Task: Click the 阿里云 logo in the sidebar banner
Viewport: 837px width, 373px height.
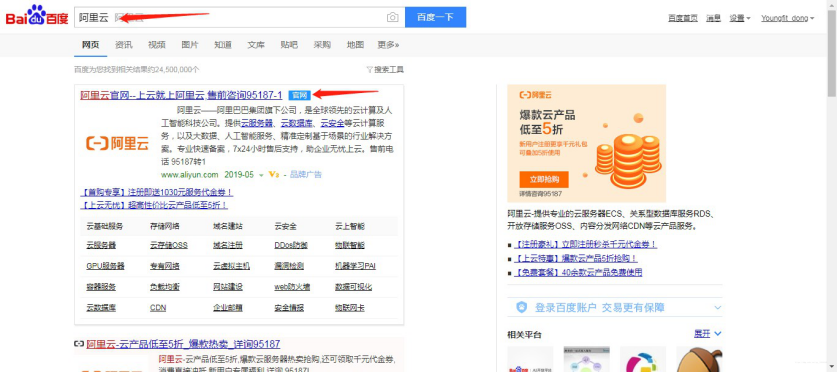Action: [x=535, y=95]
